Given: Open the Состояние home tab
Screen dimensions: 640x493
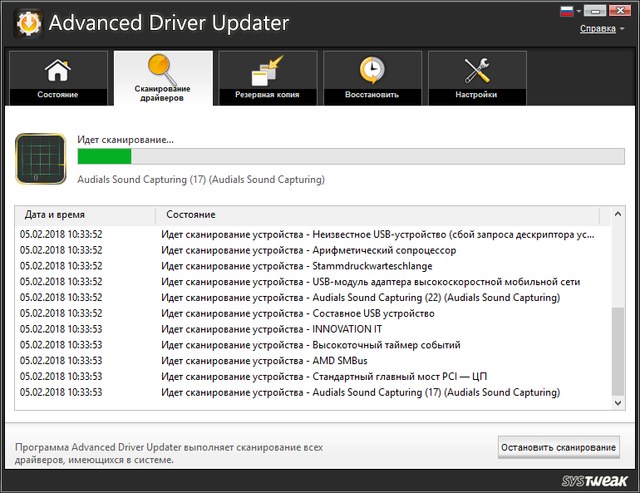Looking at the screenshot, I should [58, 78].
